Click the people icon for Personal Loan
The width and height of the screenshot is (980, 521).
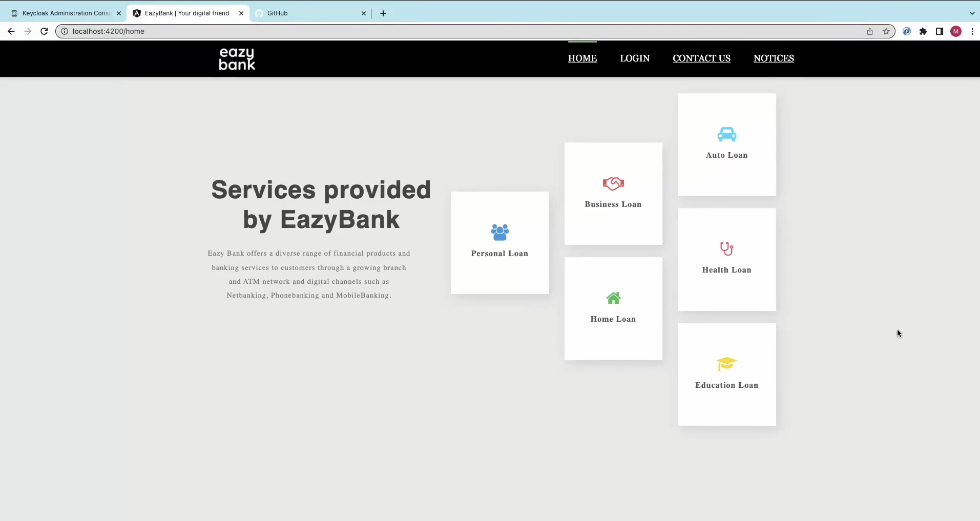tap(499, 233)
